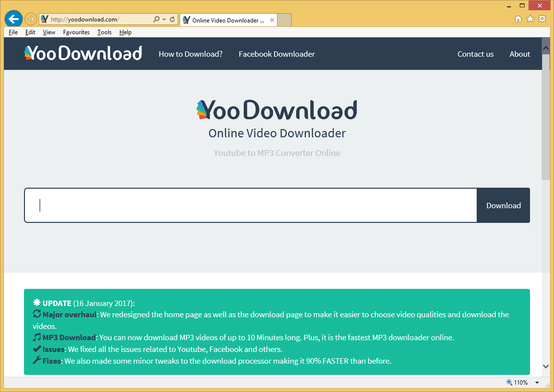Expand the address bar autocomplete dropdown arrow
Screen dimensions: 554x392
[164, 20]
